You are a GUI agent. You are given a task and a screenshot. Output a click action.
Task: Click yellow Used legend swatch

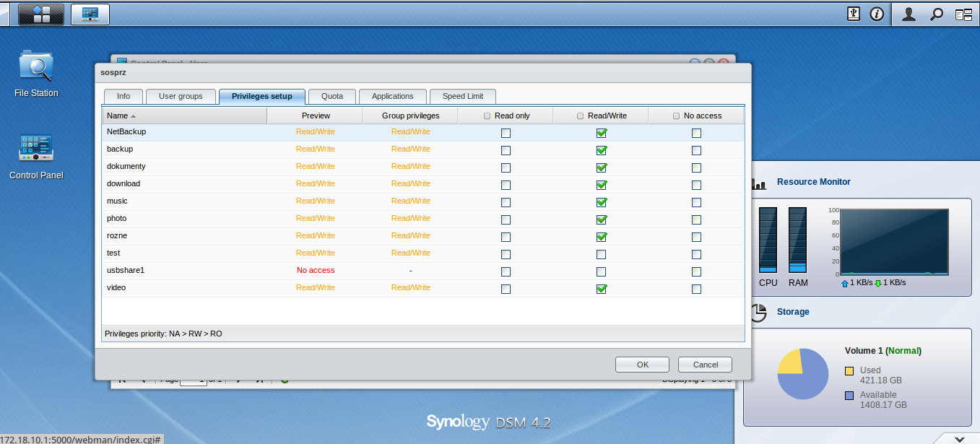click(x=849, y=371)
